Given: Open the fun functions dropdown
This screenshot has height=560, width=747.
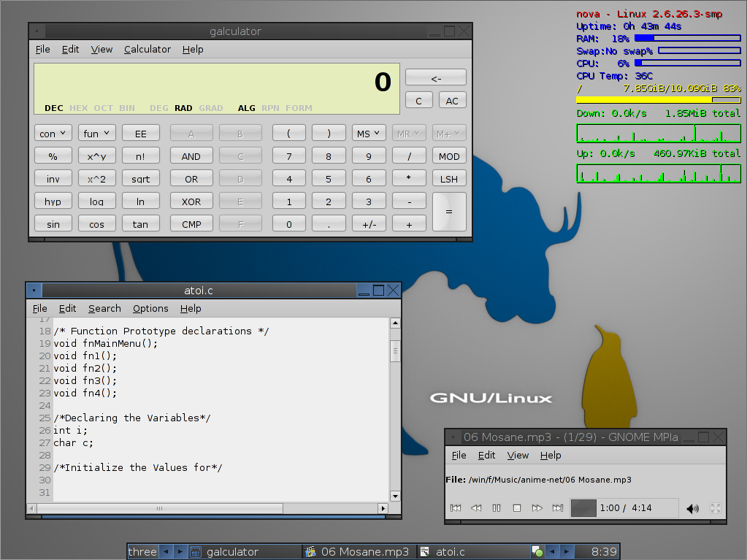Looking at the screenshot, I should (96, 134).
